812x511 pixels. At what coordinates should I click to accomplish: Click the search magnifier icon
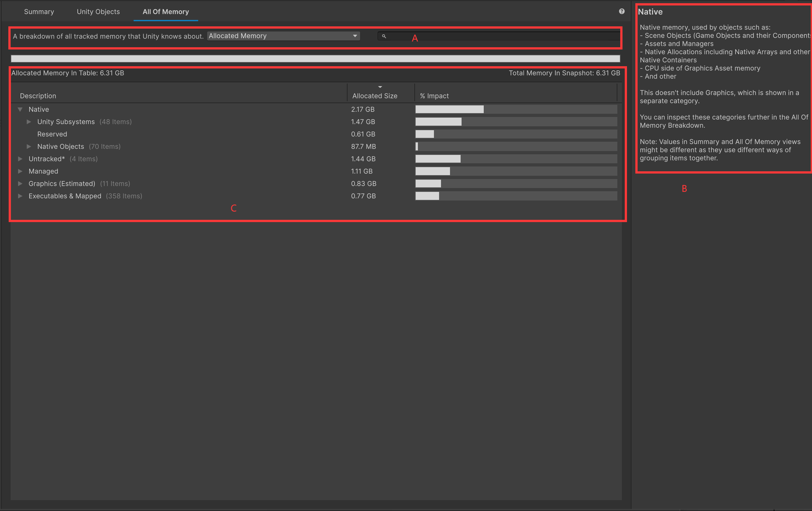384,36
